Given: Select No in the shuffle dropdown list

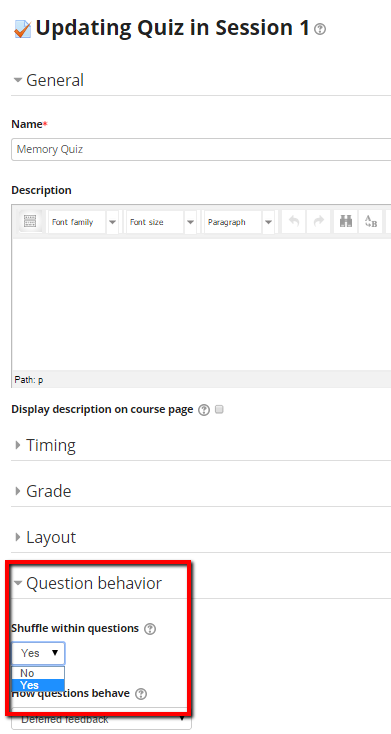Looking at the screenshot, I should coord(38,673).
